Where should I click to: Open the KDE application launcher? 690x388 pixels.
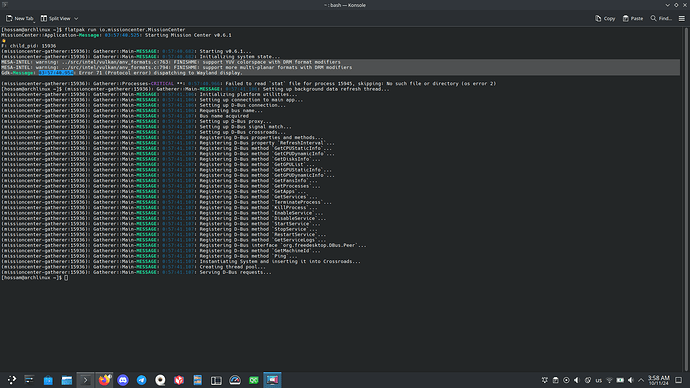pos(11,380)
